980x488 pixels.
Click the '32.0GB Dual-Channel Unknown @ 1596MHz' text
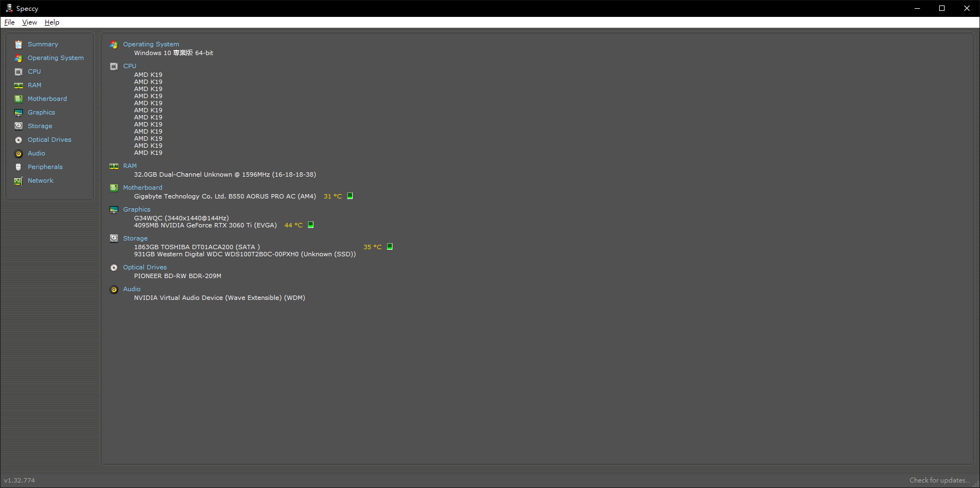(202, 174)
